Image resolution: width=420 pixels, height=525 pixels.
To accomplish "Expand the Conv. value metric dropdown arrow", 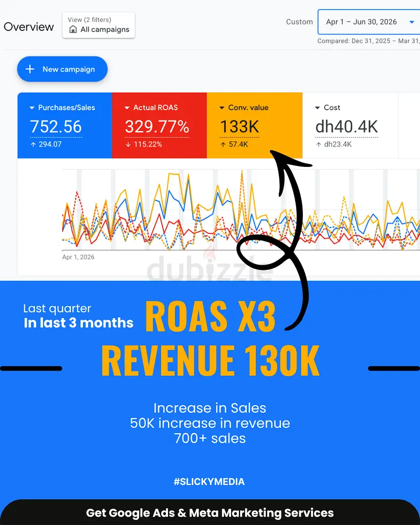I will point(222,108).
